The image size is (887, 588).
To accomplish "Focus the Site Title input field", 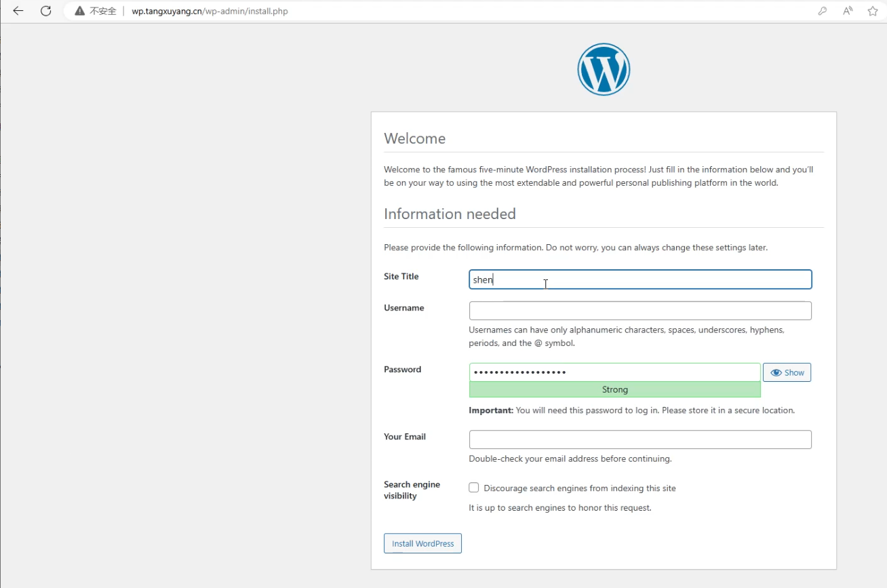I will pos(640,279).
